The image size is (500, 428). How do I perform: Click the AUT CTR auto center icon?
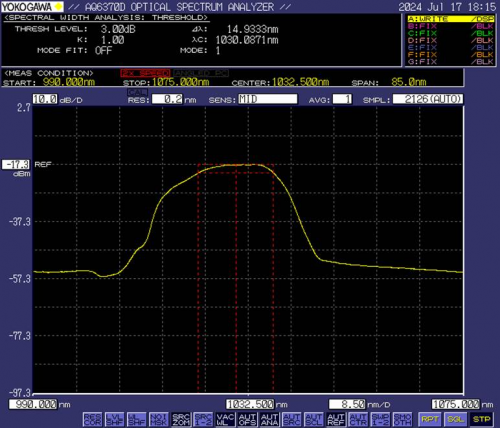[x=358, y=419]
